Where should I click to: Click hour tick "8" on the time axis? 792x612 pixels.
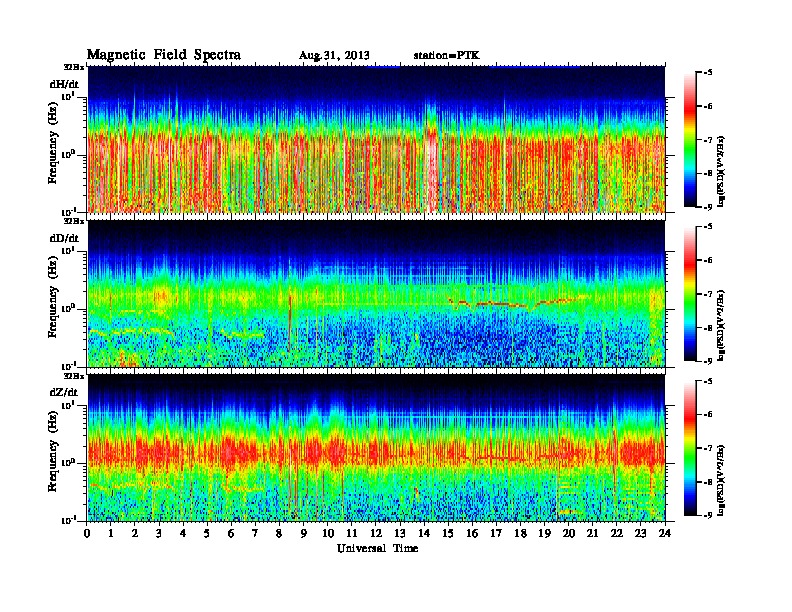(279, 533)
